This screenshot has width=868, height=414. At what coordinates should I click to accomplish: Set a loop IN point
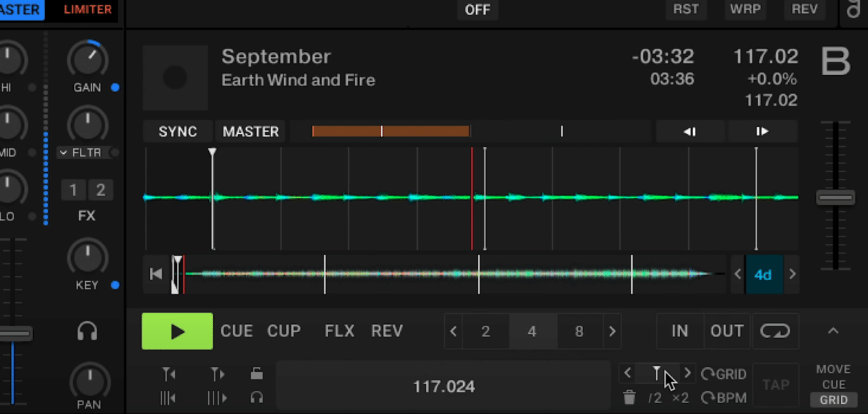679,331
